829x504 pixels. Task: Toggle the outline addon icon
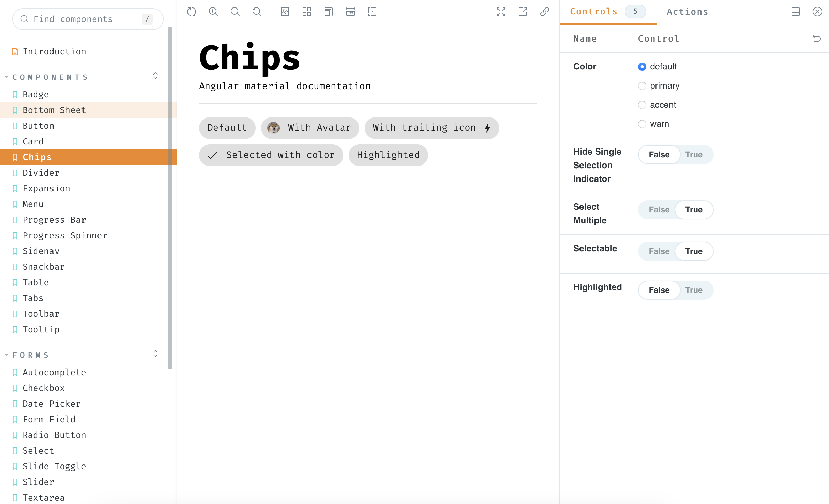click(372, 12)
